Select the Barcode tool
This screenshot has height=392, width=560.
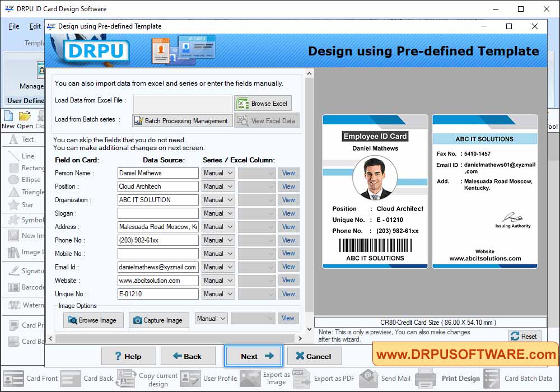[x=26, y=287]
